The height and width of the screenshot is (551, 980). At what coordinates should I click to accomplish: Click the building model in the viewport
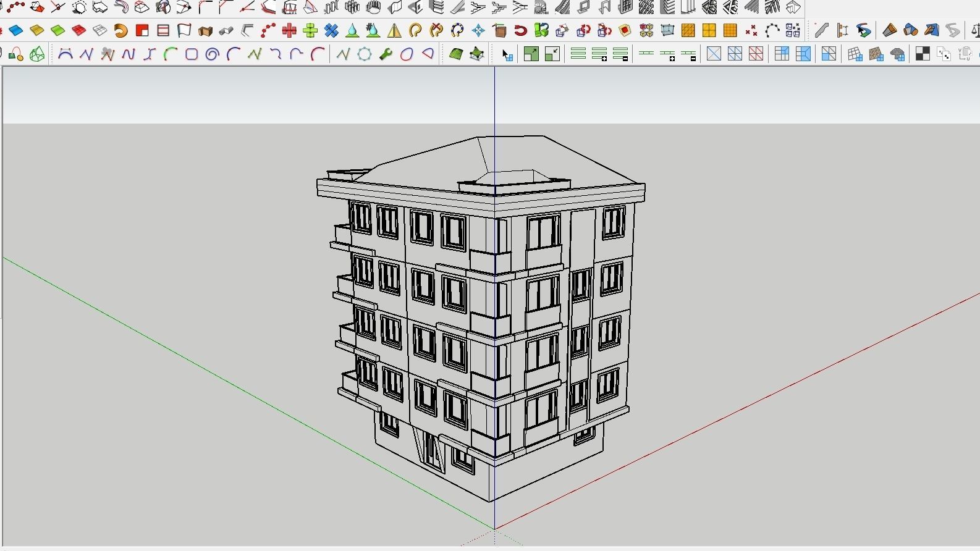[481, 318]
